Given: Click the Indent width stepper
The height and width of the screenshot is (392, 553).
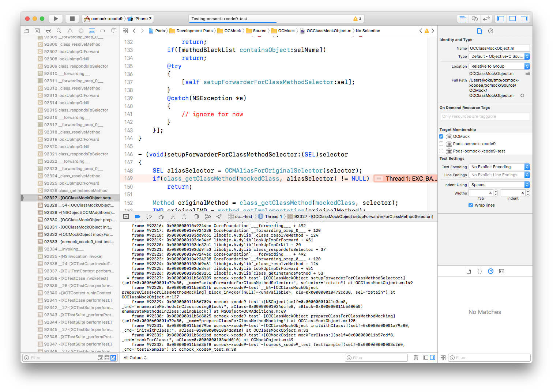Looking at the screenshot, I should click(x=528, y=193).
